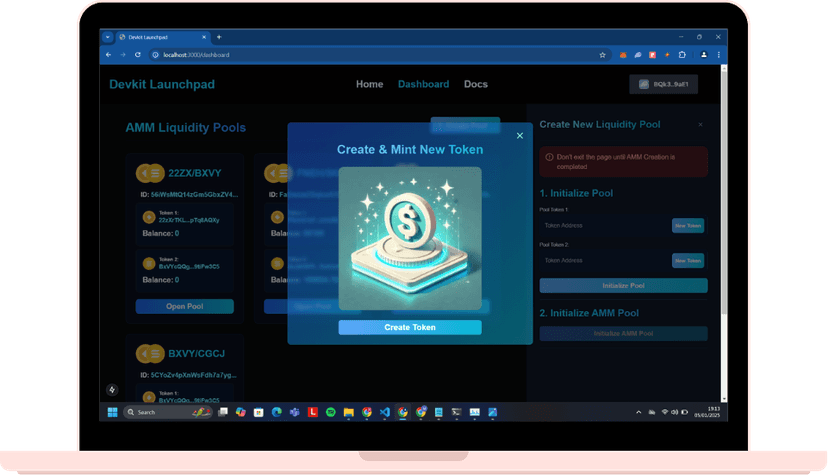
Task: Click the Devkit Launchpad logo text
Action: coord(162,85)
